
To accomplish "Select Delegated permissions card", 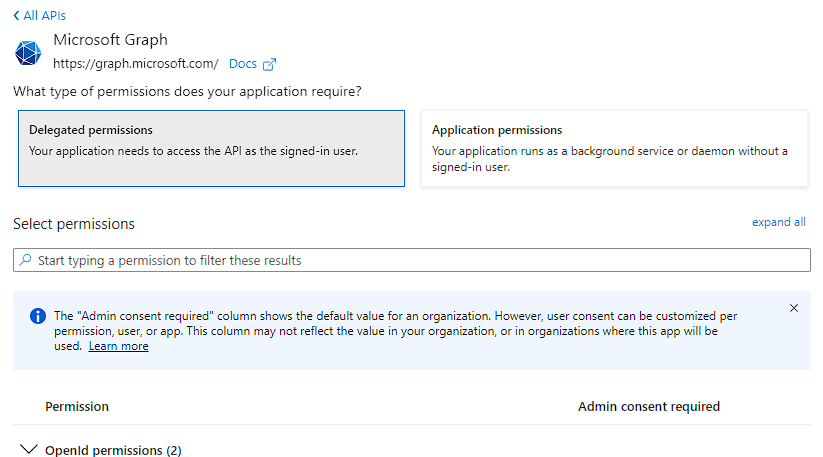I will pos(212,148).
